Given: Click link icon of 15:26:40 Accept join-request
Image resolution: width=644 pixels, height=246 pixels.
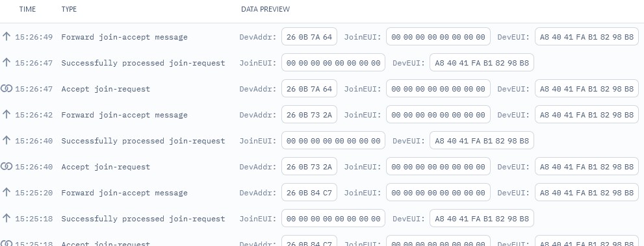Looking at the screenshot, I should [6, 166].
